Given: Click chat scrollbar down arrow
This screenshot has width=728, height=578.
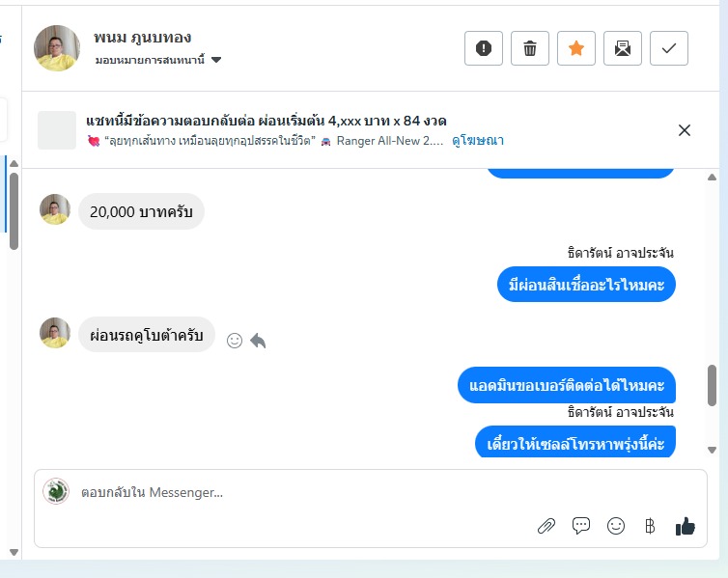Looking at the screenshot, I should click(x=712, y=450).
